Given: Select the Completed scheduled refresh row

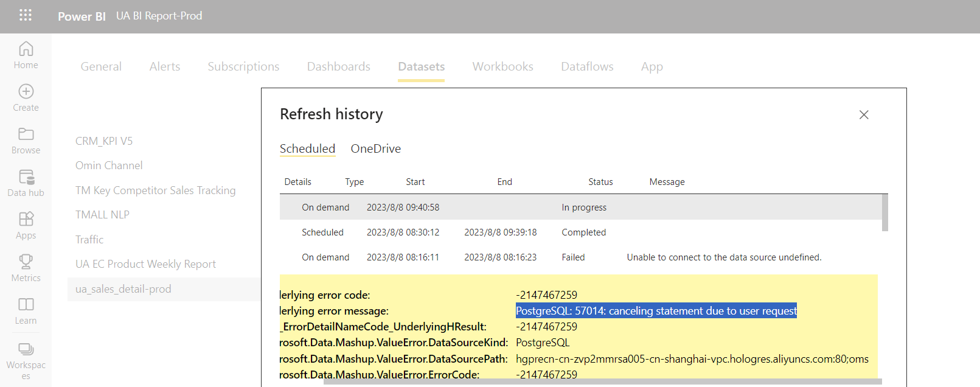Looking at the screenshot, I should (x=581, y=232).
